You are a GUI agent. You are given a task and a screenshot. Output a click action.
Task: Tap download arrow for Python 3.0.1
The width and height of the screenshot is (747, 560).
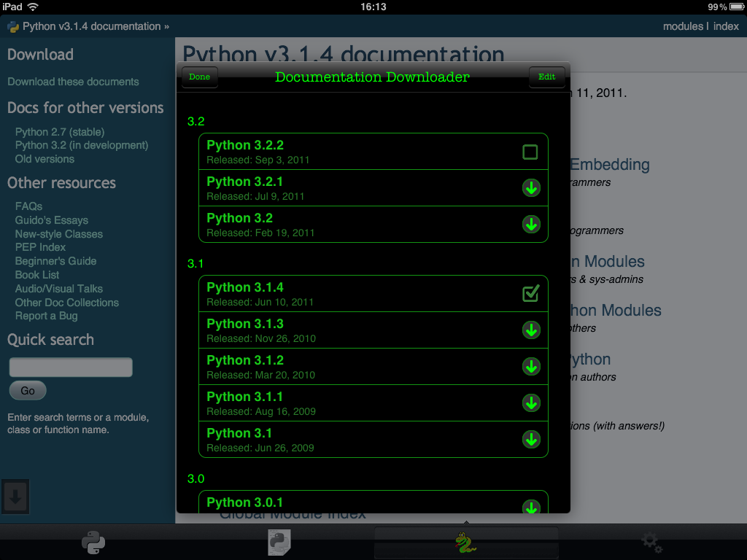click(x=531, y=507)
